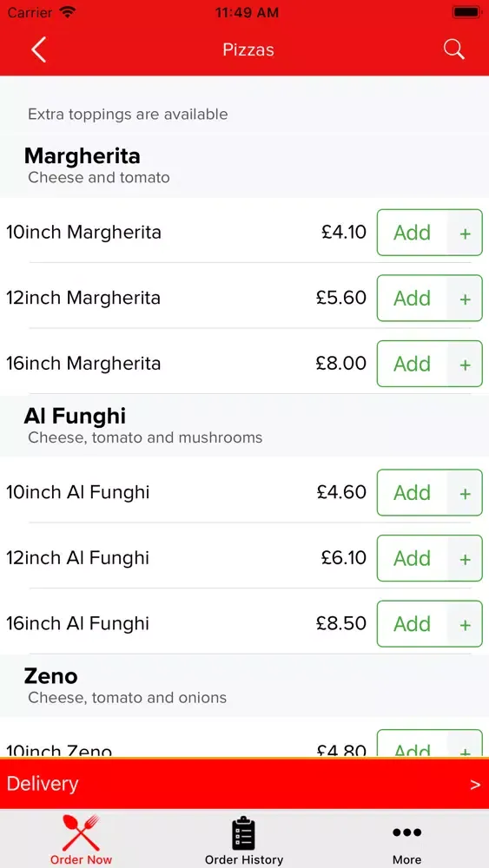
Task: Expand Delivery bar chevron arrow
Action: point(475,785)
